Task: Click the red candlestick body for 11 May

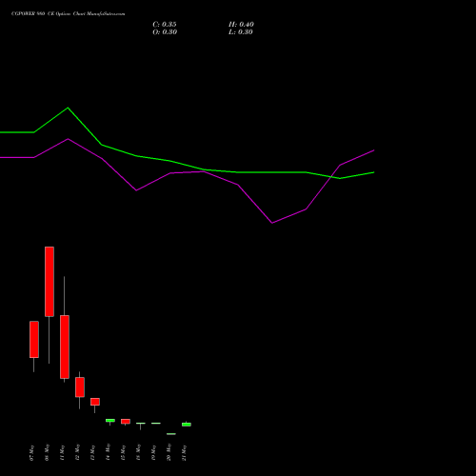Action: pyautogui.click(x=65, y=347)
